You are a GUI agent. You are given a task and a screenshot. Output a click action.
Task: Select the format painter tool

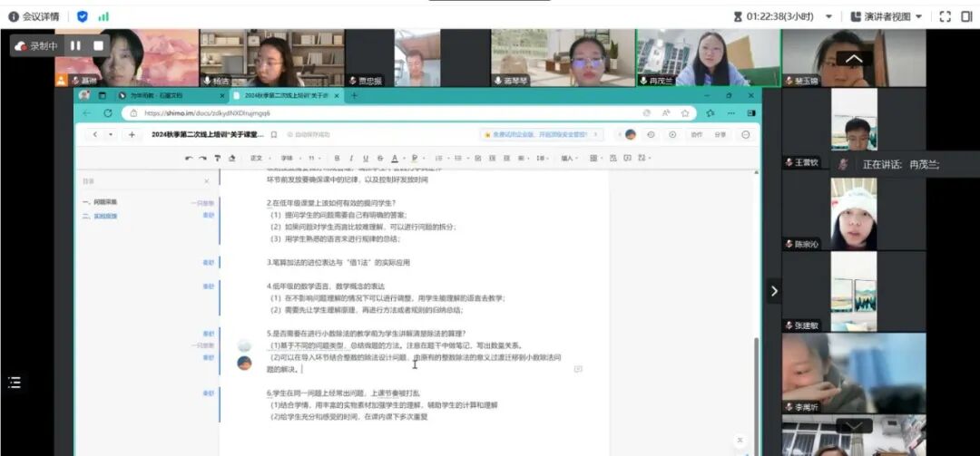point(218,158)
